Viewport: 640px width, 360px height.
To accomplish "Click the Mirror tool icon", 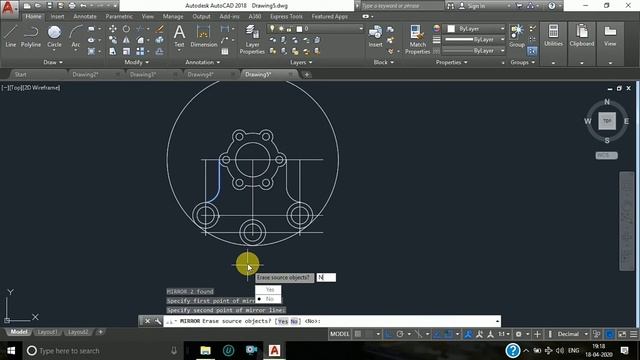I will point(127,40).
